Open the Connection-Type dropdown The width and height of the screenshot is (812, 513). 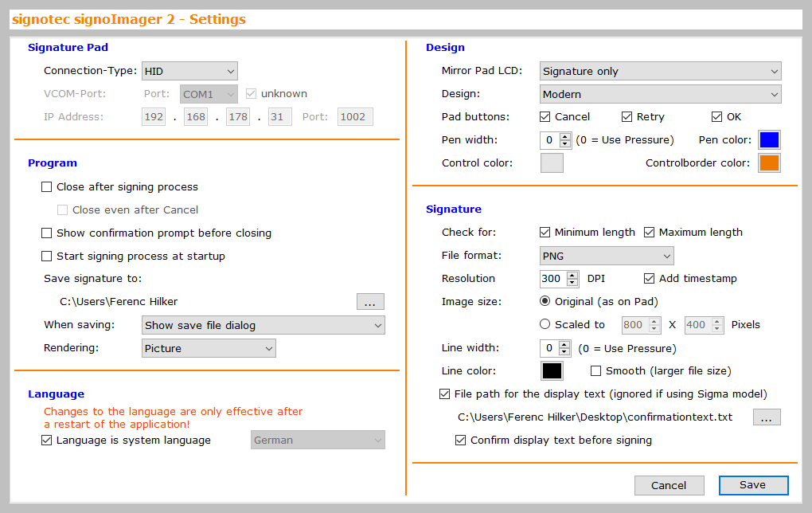tap(189, 72)
